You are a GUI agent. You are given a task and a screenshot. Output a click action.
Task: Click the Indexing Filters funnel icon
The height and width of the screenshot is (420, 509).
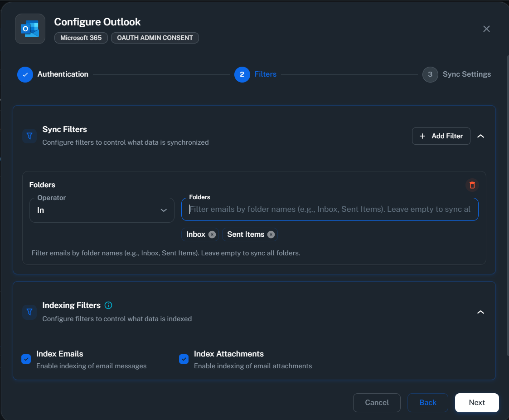[x=29, y=312]
